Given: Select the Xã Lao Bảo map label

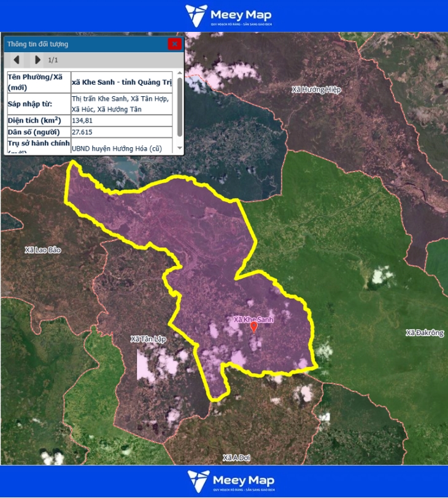Looking at the screenshot, I should pos(43,250).
